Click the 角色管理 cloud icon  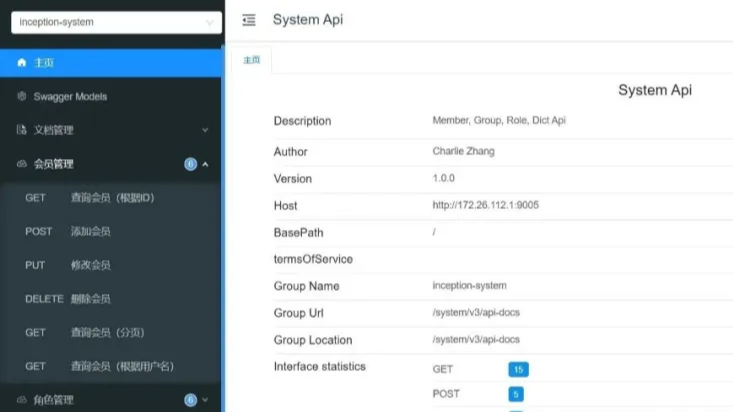pyautogui.click(x=22, y=400)
